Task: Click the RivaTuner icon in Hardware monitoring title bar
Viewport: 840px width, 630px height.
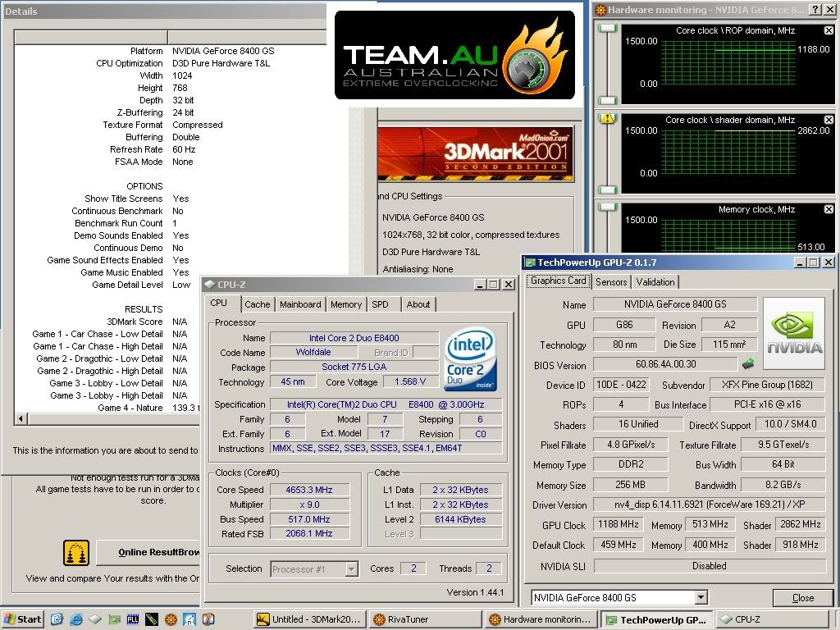Action: (600, 10)
